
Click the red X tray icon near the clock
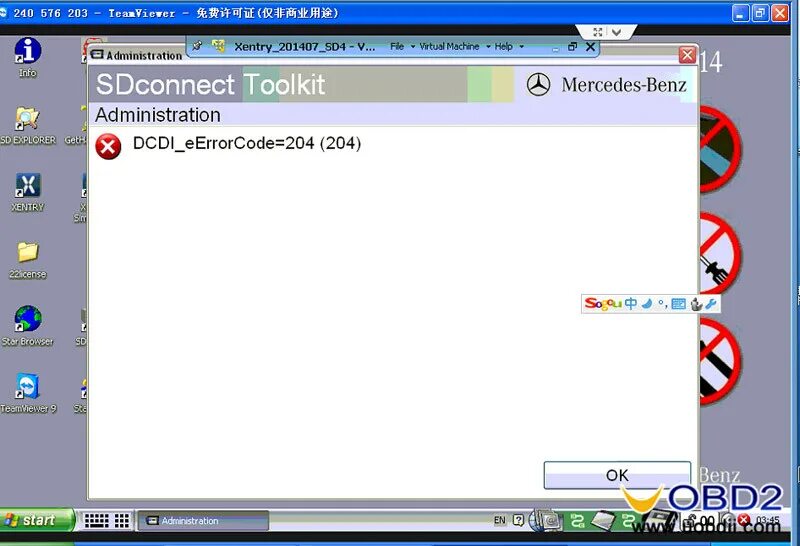(x=744, y=519)
